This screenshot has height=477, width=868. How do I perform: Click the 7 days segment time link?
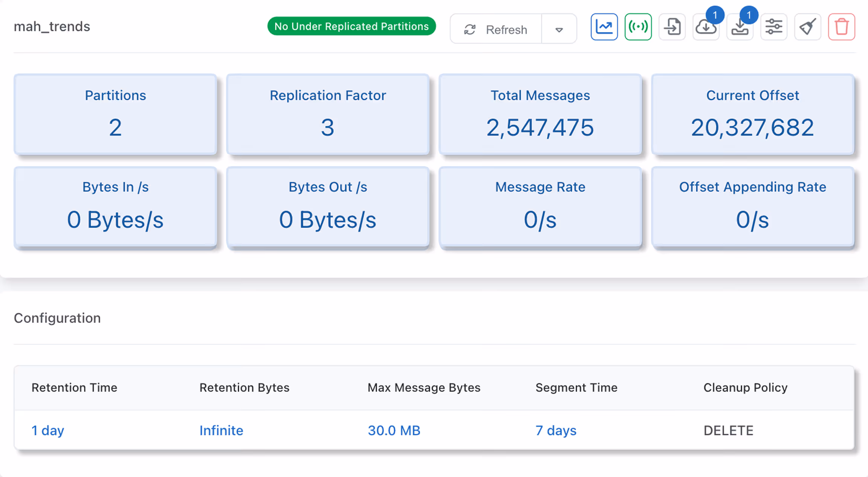[556, 430]
